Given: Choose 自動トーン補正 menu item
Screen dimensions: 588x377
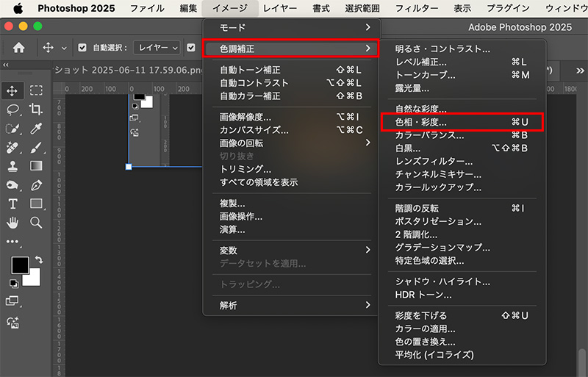Looking at the screenshot, I should 292,70.
